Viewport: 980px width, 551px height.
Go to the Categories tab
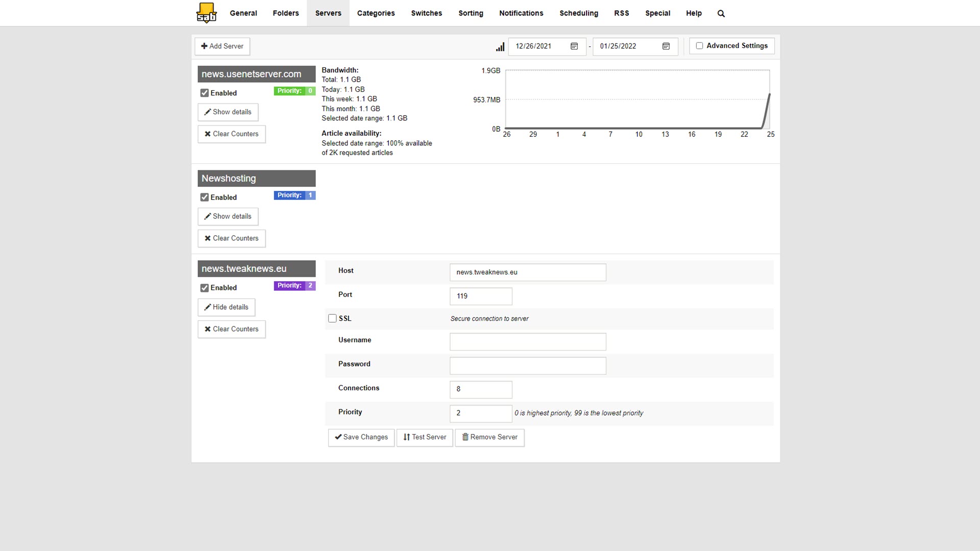(x=376, y=13)
